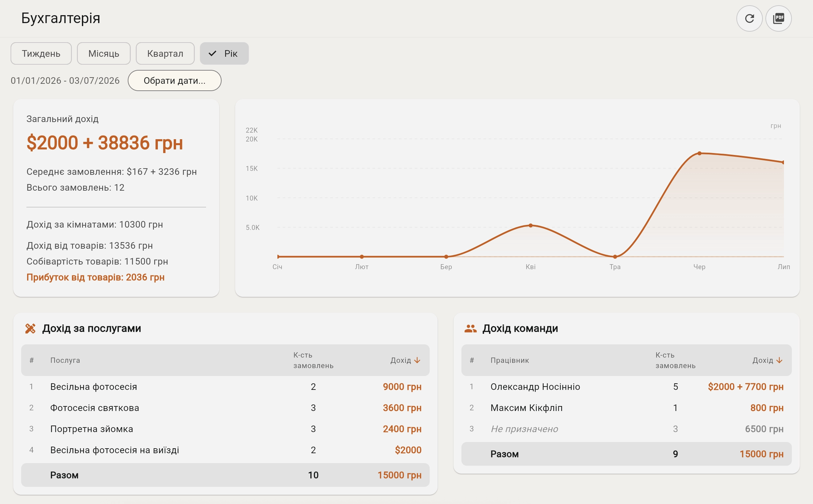813x504 pixels.
Task: Sort services by income arrow
Action: (417, 360)
